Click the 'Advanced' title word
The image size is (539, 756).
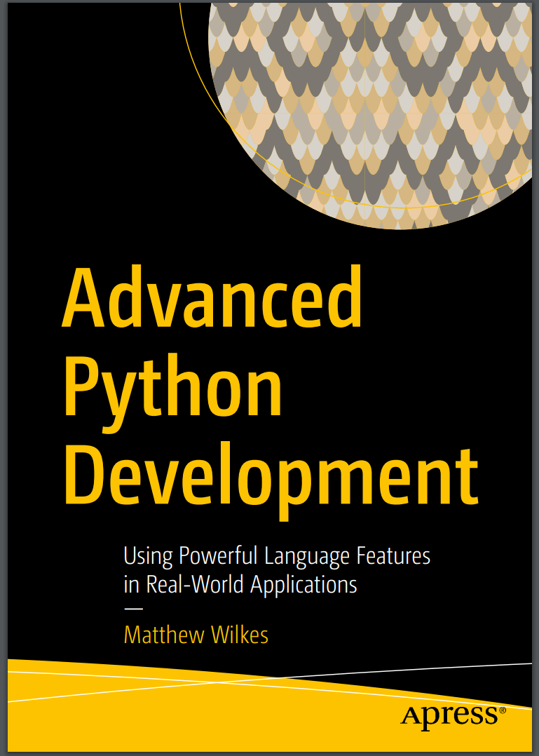[212, 297]
